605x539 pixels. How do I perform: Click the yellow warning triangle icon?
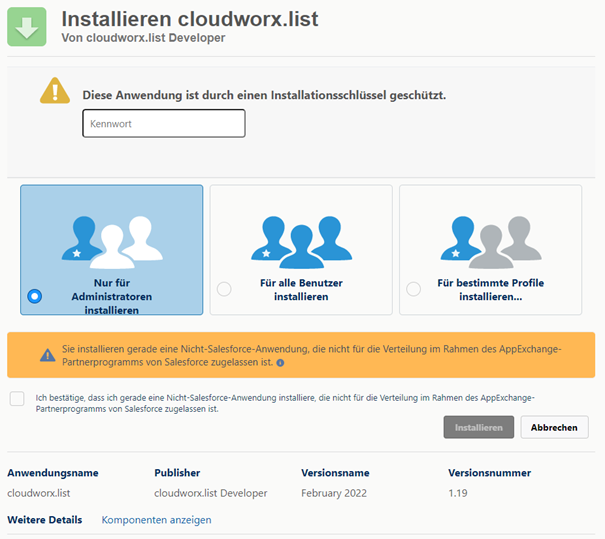[x=55, y=91]
